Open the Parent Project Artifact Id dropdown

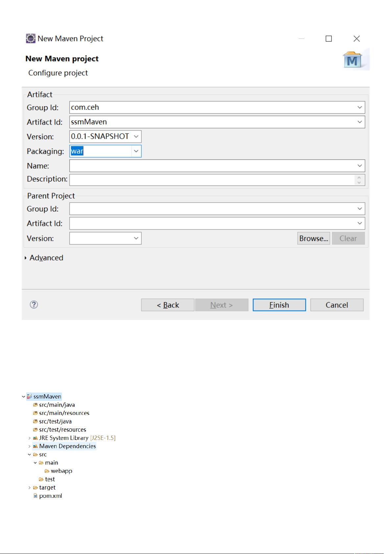(x=359, y=223)
